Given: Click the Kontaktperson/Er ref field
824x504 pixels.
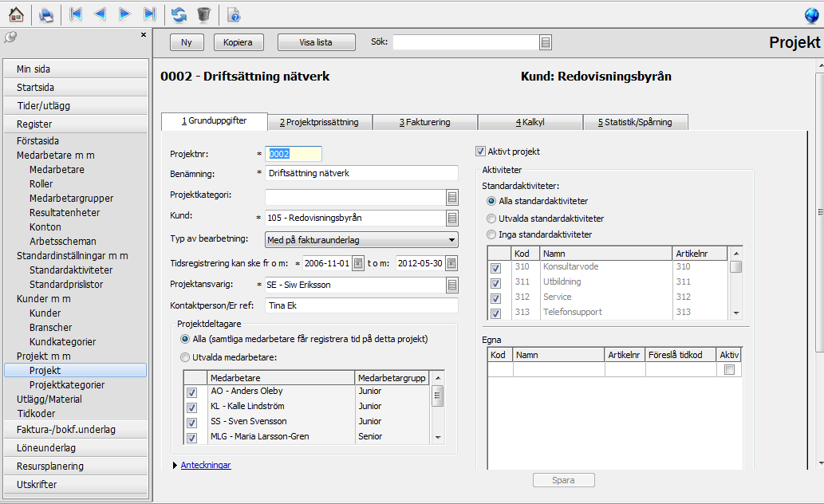Looking at the screenshot, I should [361, 305].
